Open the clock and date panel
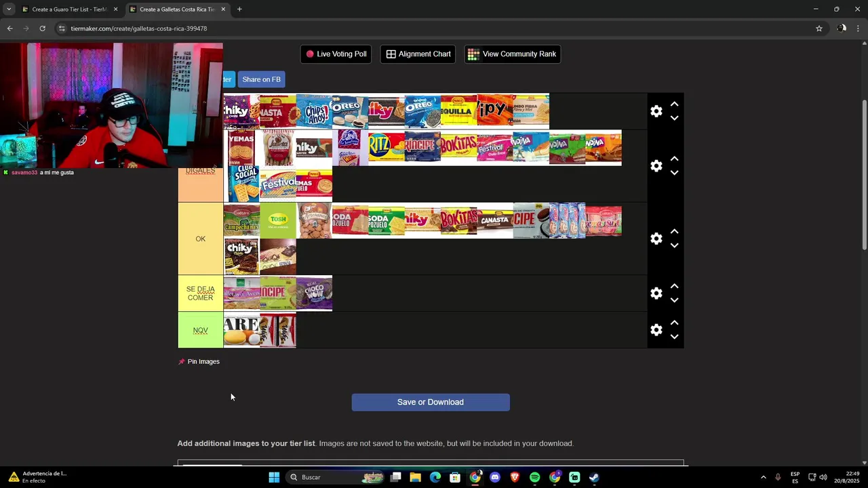This screenshot has height=488, width=868. [846, 477]
